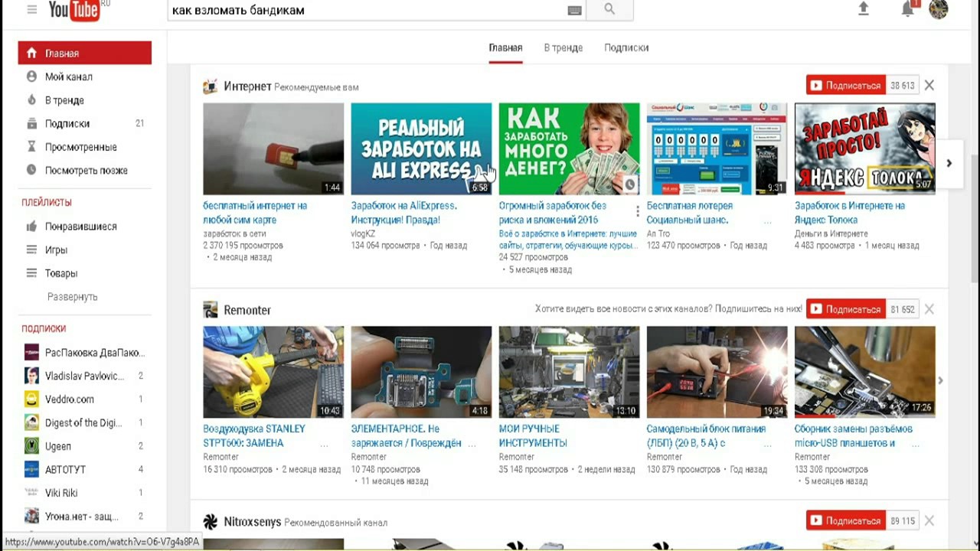Open Воздуходувка STANLEY video title

point(254,436)
